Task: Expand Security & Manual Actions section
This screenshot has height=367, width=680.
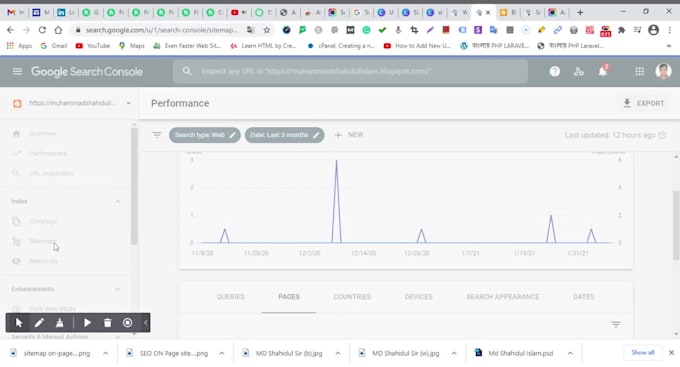Action: tap(118, 337)
